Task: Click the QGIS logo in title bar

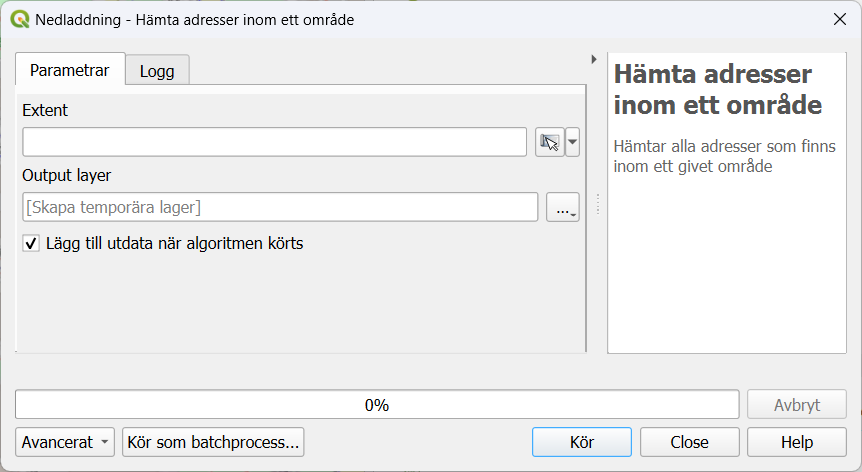Action: point(20,20)
